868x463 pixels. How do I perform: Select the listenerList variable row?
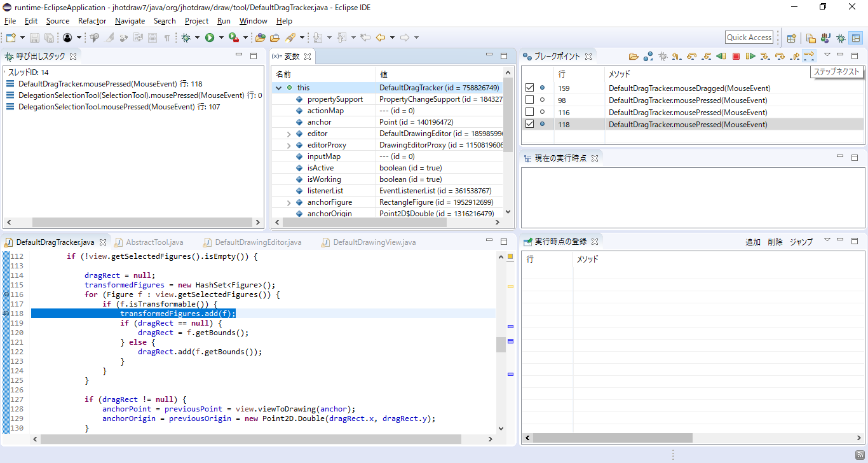(388, 191)
